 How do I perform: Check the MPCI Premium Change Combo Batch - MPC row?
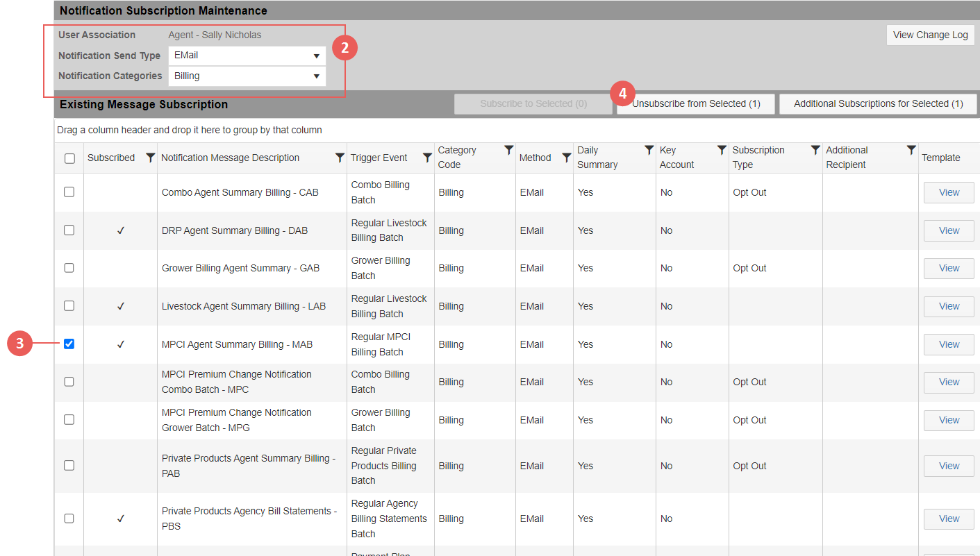(x=69, y=381)
